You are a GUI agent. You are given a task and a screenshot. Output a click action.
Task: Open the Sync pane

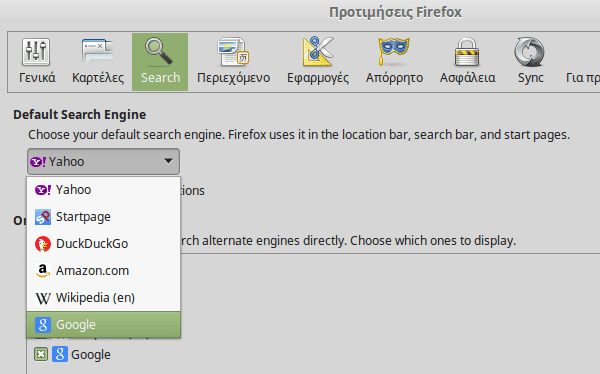tap(530, 62)
